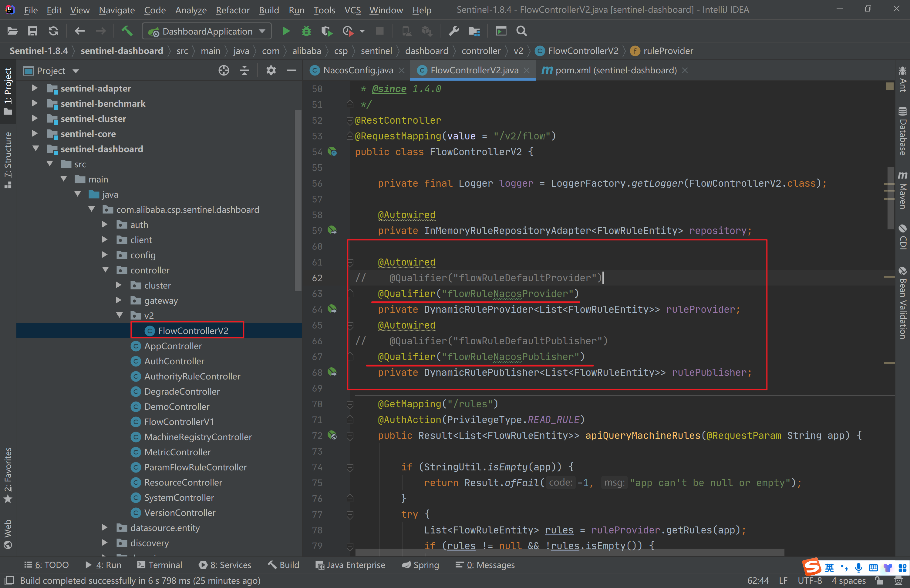Expand the datasource.entity package

pos(104,527)
